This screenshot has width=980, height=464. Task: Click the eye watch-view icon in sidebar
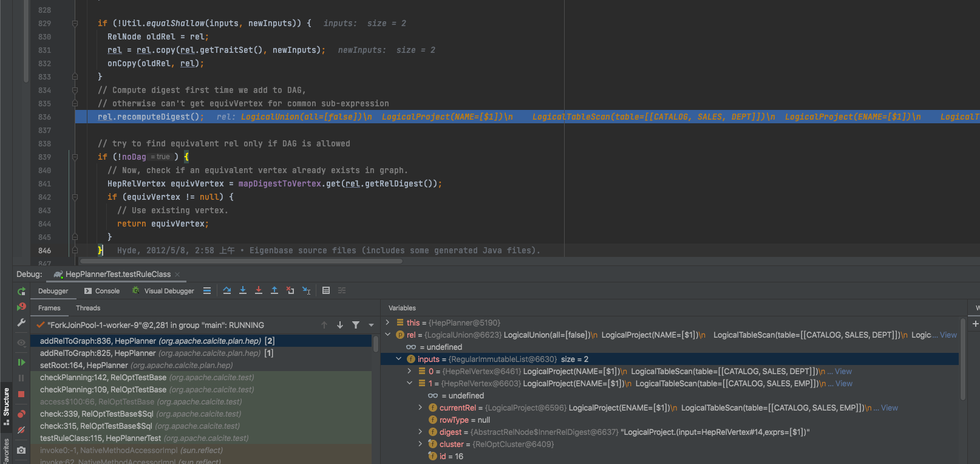coord(21,343)
